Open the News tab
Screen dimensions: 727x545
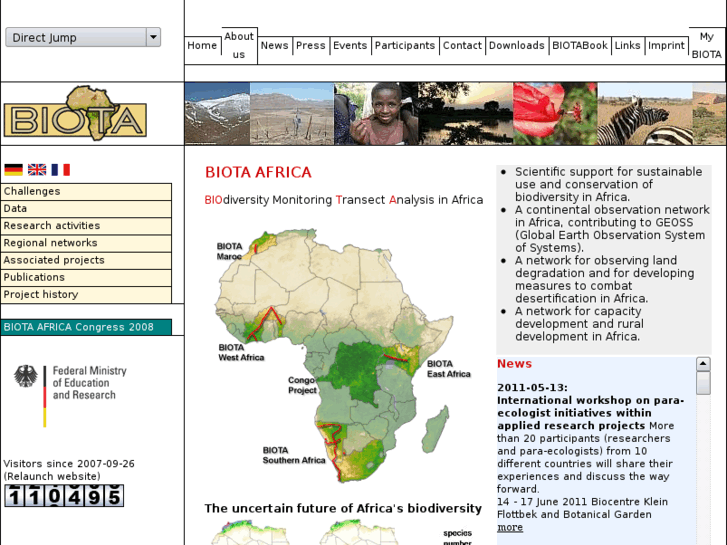[274, 45]
